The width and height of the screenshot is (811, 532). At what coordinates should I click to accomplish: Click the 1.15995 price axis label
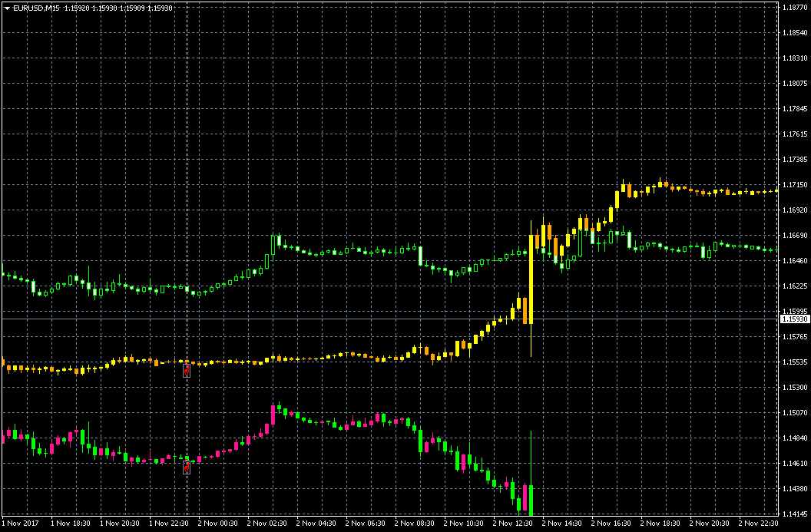click(x=795, y=311)
